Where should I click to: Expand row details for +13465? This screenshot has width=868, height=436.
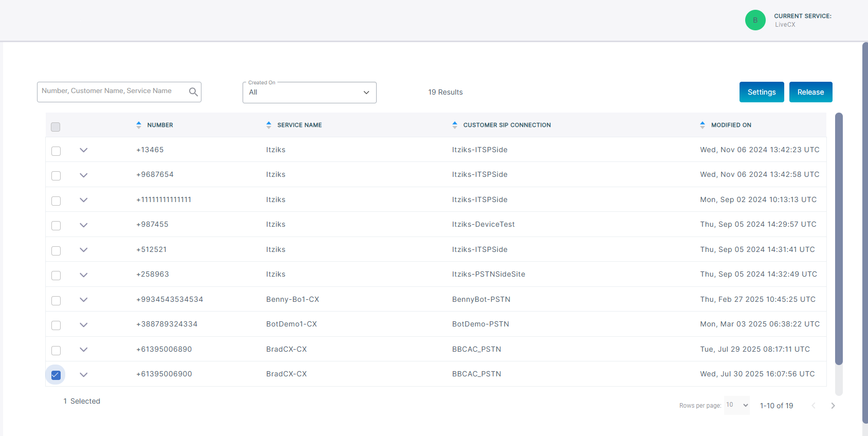[x=84, y=150]
